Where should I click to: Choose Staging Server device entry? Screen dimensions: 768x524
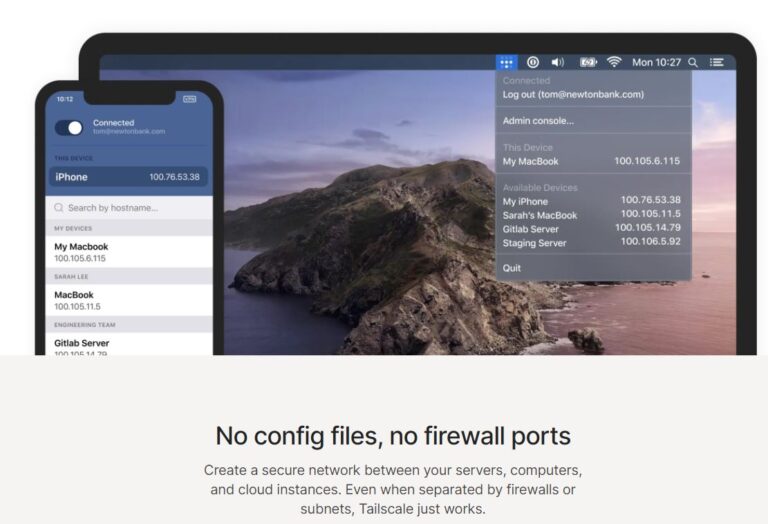[594, 242]
